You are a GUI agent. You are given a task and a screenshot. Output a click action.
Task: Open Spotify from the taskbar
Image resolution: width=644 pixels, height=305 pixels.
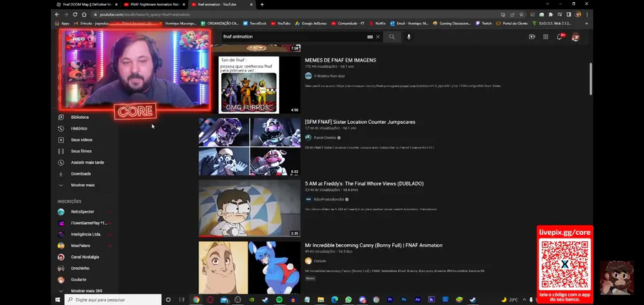(279, 300)
